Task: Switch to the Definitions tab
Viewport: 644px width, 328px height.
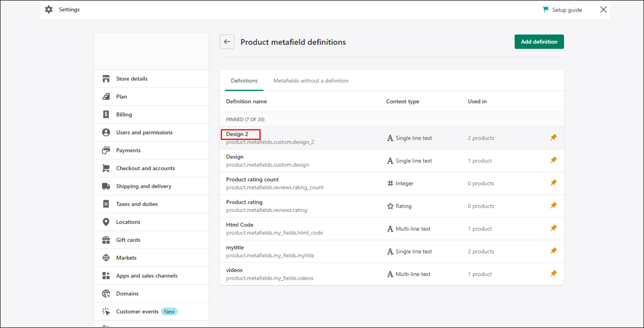Action: [x=244, y=81]
